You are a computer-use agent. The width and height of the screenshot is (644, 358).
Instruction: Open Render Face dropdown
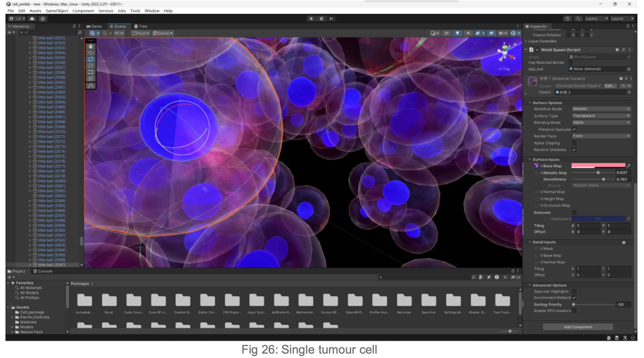(601, 136)
